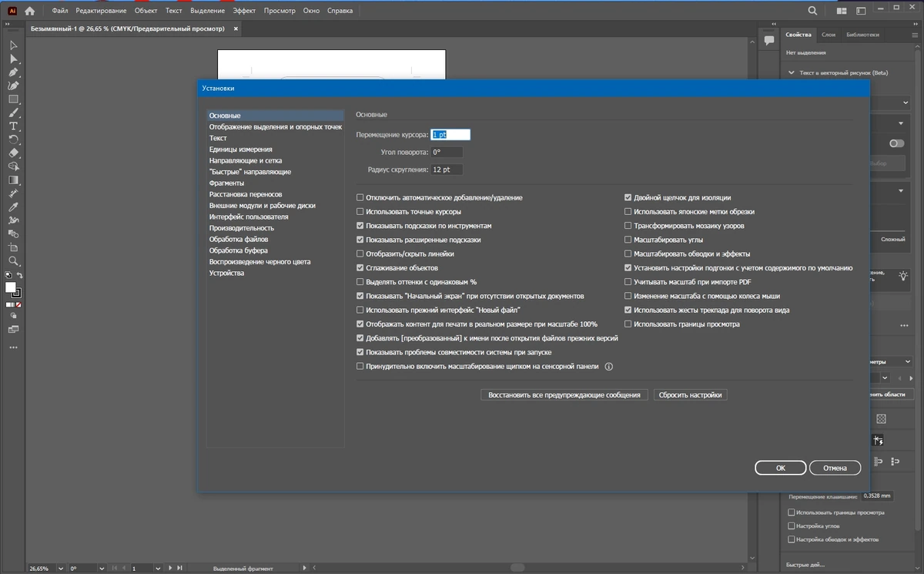This screenshot has width=924, height=574.
Task: Click the Stroke color swatch in toolbar
Action: point(17,293)
